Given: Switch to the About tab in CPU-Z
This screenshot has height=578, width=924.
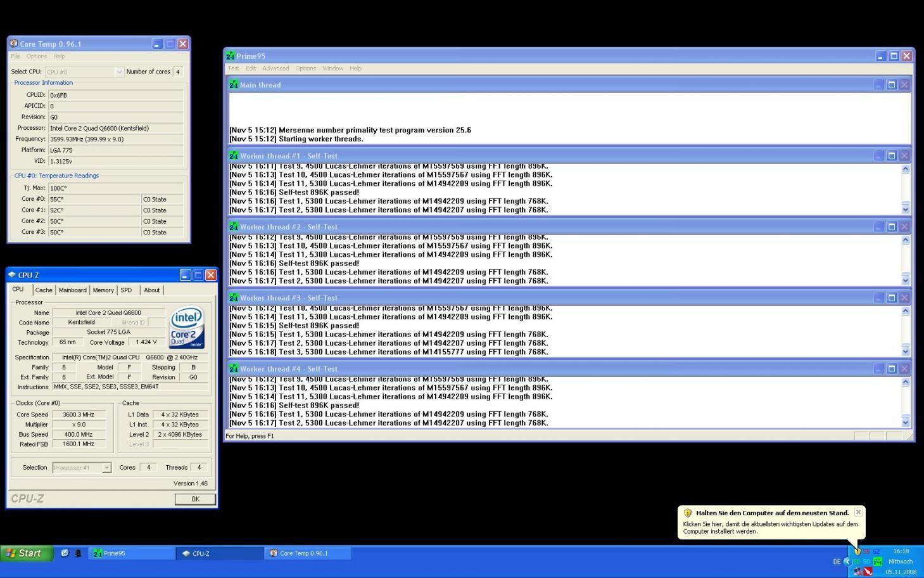Looking at the screenshot, I should click(152, 290).
